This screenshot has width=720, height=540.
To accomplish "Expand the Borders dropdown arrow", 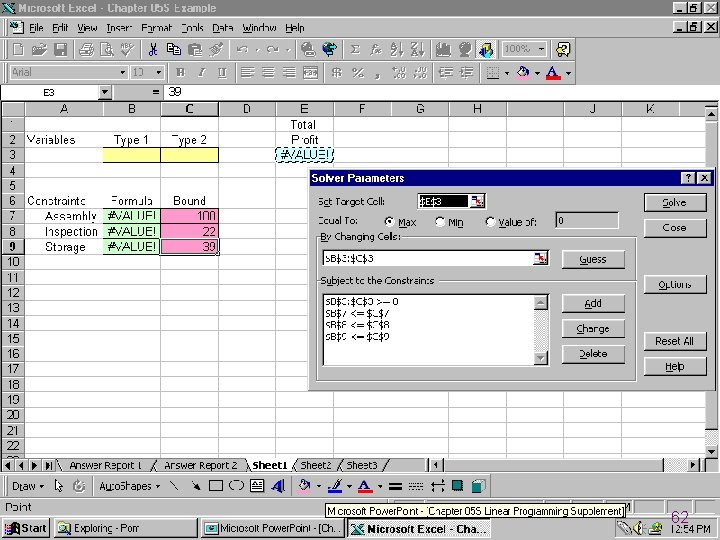I will pyautogui.click(x=507, y=73).
